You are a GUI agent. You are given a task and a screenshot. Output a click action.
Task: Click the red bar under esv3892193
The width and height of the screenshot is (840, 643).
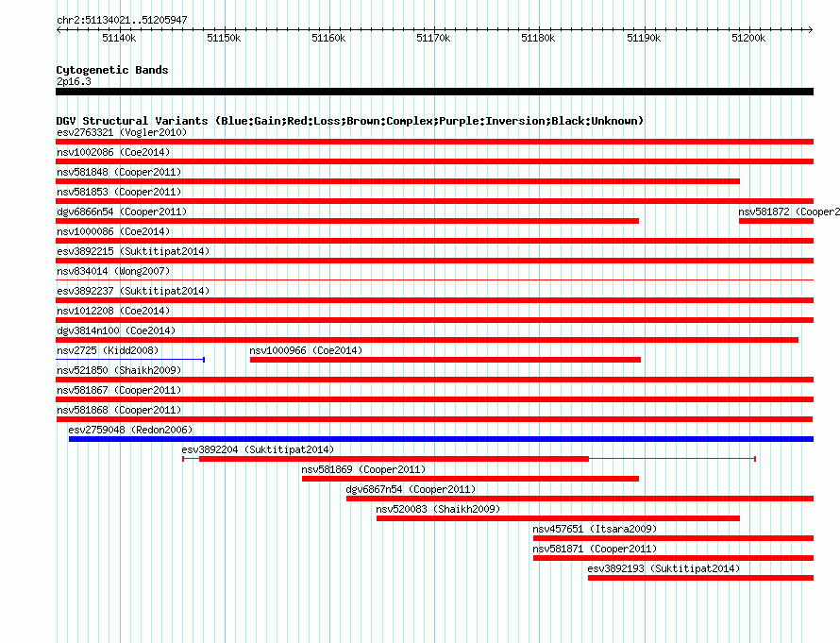pyautogui.click(x=700, y=578)
